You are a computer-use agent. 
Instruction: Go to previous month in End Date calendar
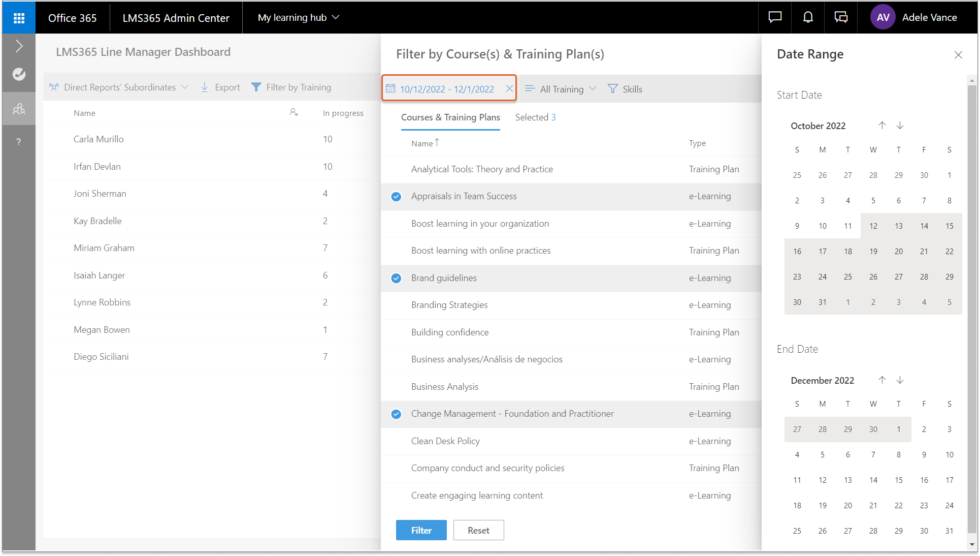pyautogui.click(x=882, y=380)
